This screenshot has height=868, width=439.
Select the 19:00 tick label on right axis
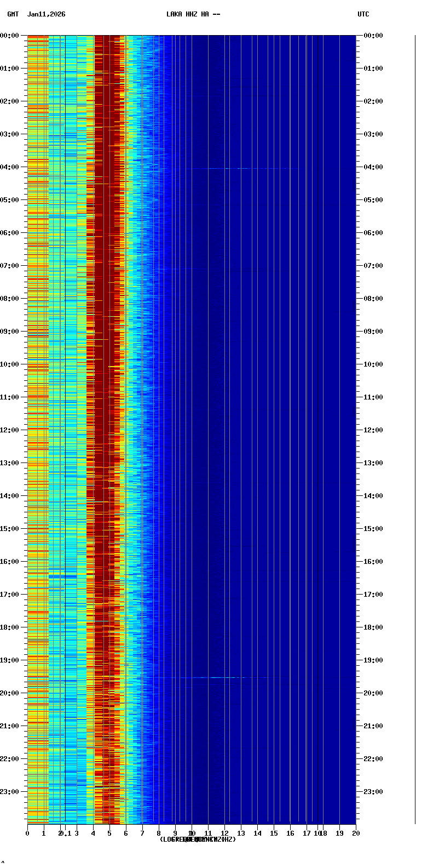(373, 660)
